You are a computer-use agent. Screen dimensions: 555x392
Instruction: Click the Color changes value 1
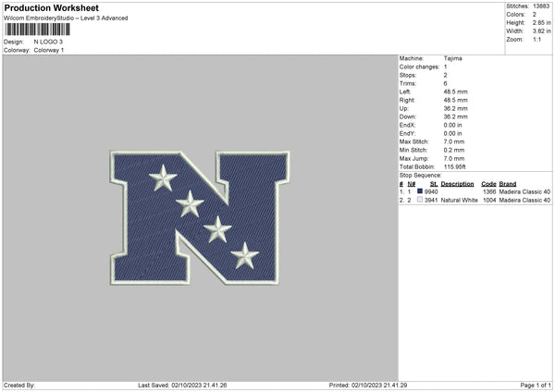445,67
